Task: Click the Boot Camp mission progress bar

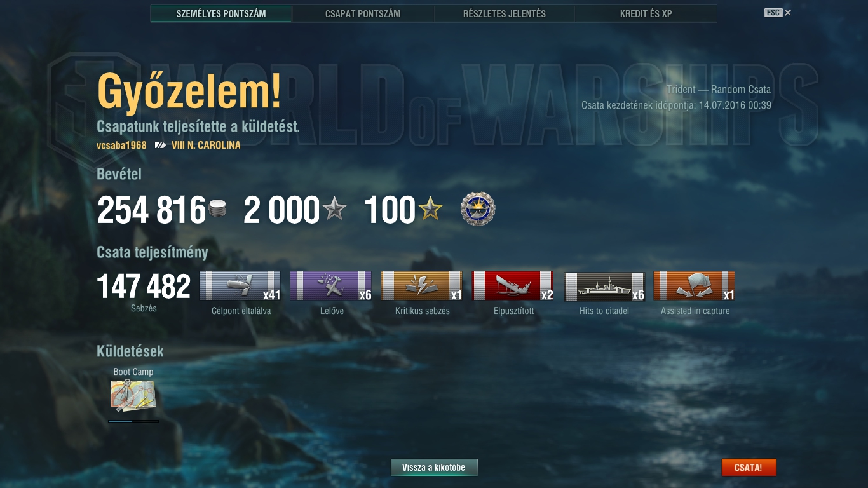Action: [133, 421]
